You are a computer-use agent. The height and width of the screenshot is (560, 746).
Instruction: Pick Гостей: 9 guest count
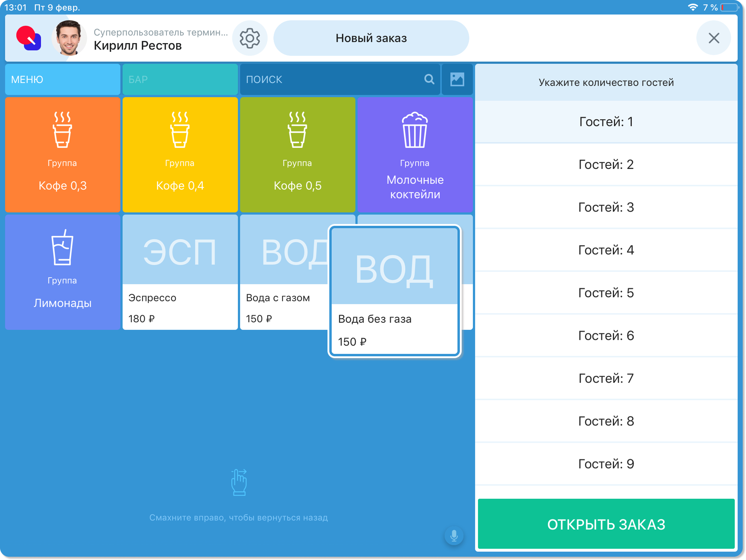tap(606, 464)
